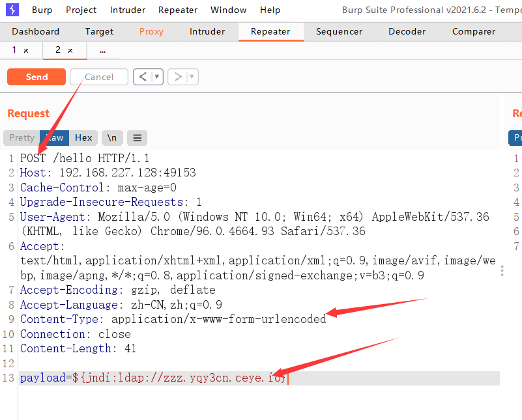This screenshot has width=522, height=420.
Task: Select Repeater request tab 1
Action: pyautogui.click(x=14, y=50)
